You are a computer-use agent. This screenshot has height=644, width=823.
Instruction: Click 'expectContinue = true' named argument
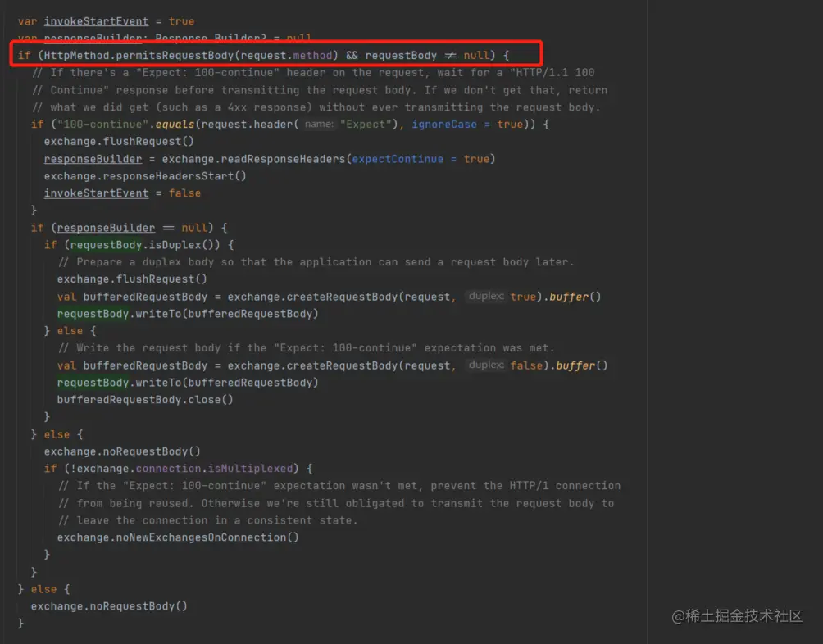pos(421,159)
